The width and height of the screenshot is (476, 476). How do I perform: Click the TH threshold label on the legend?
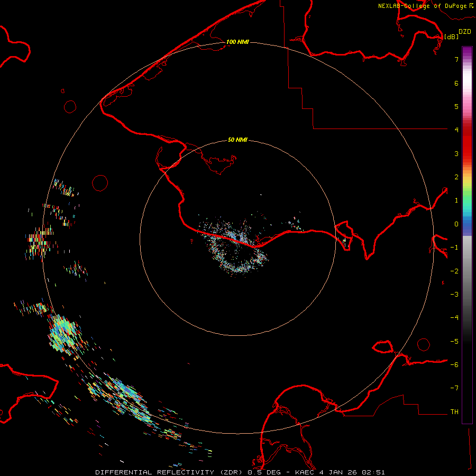pyautogui.click(x=454, y=411)
